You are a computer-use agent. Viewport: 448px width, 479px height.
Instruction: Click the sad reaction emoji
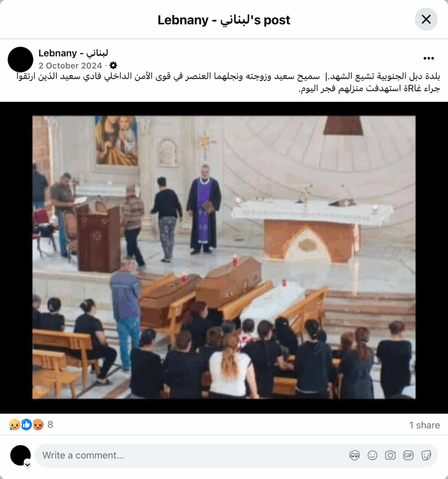pos(14,425)
